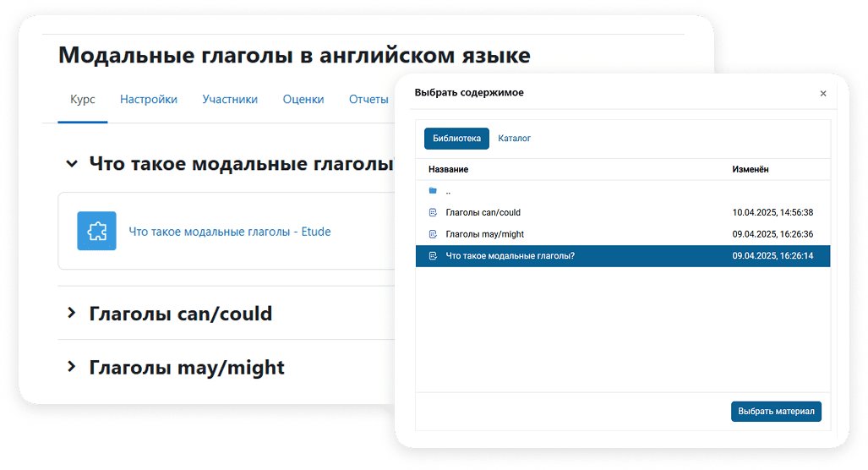Viewport: 868px width, 470px height.
Task: Click the puzzle-piece Etude activity icon
Action: click(96, 231)
